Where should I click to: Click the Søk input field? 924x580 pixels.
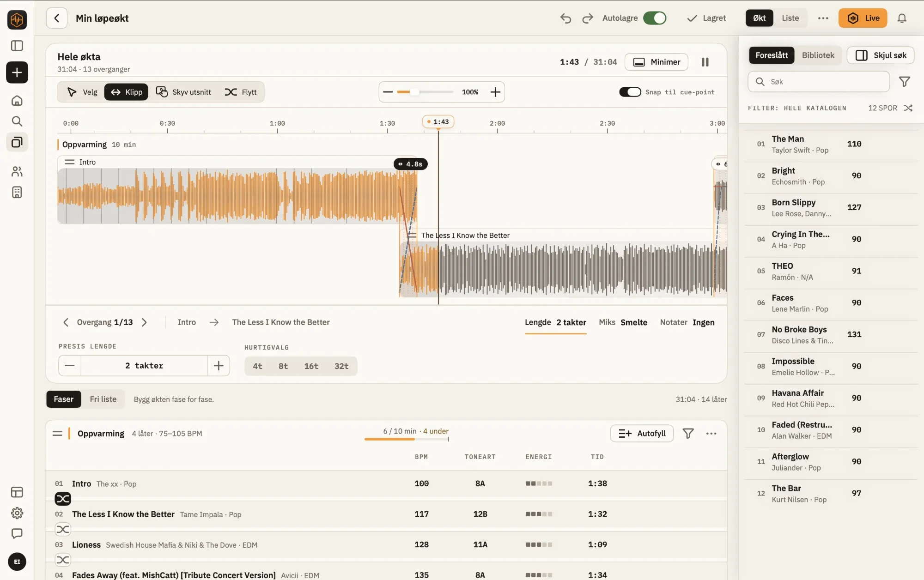tap(818, 82)
